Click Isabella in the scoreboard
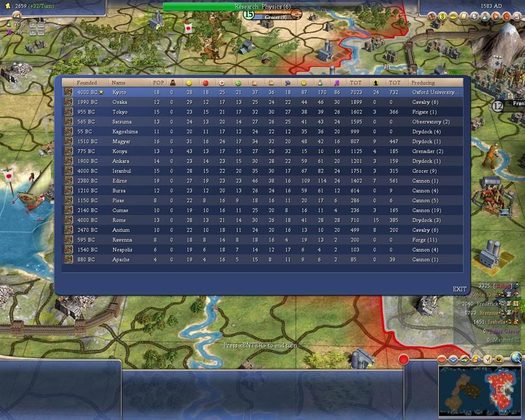The width and height of the screenshot is (525, 420). (x=496, y=322)
